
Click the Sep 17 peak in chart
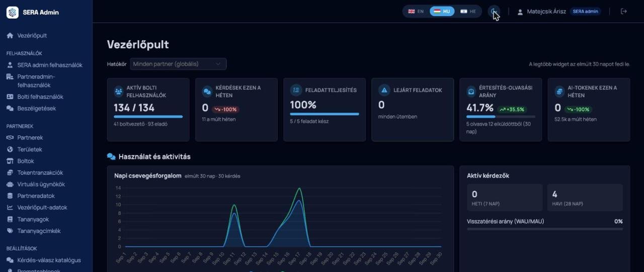(299, 189)
